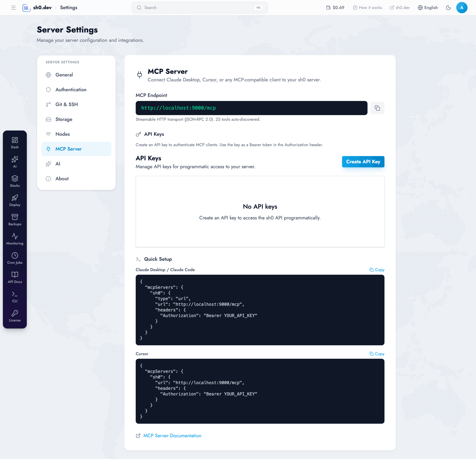Select Storage settings tab
The width and height of the screenshot is (476, 459).
[76, 119]
